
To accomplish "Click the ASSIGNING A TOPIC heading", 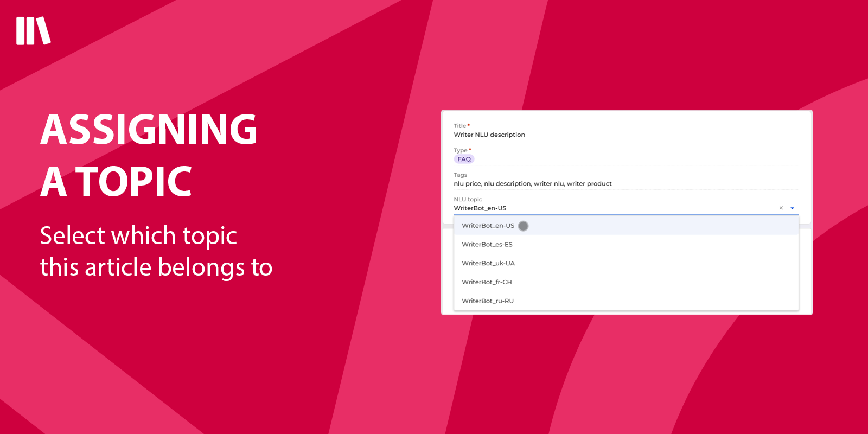I will pyautogui.click(x=149, y=155).
